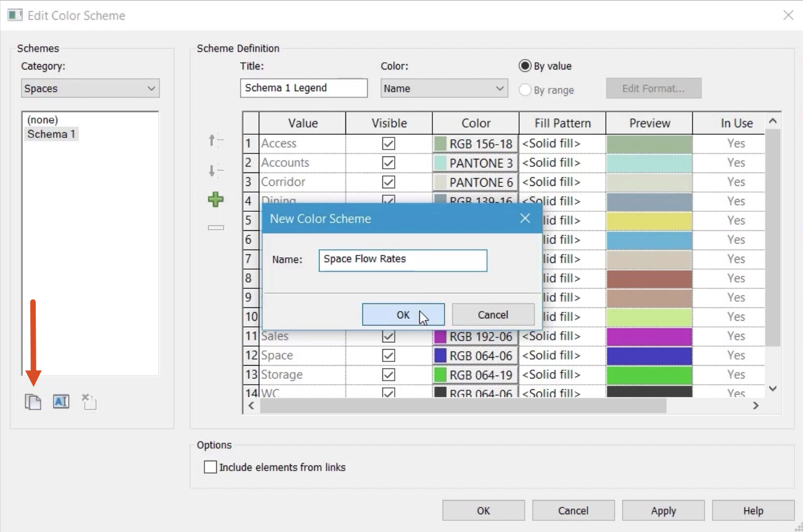Click the main OK button at bottom

483,510
